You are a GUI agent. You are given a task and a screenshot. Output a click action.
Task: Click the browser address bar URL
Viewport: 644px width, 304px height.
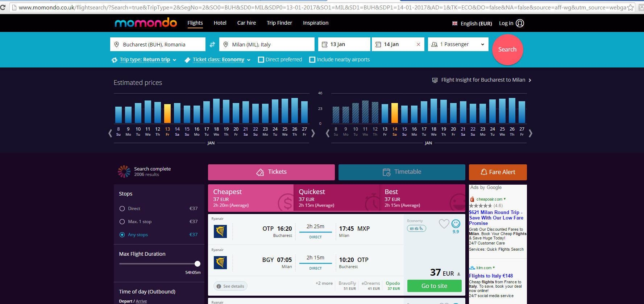click(322, 7)
